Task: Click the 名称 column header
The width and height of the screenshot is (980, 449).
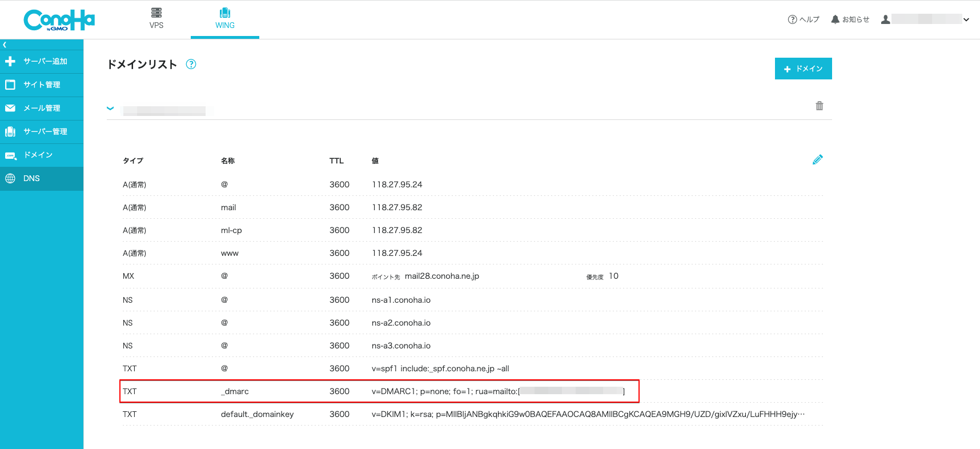Action: point(228,161)
